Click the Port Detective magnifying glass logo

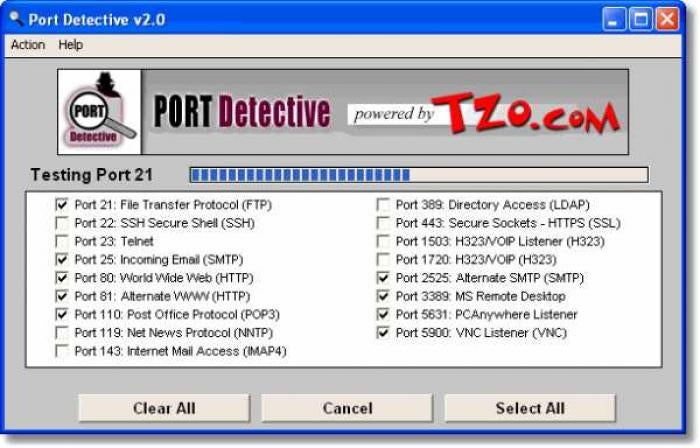pyautogui.click(x=100, y=112)
